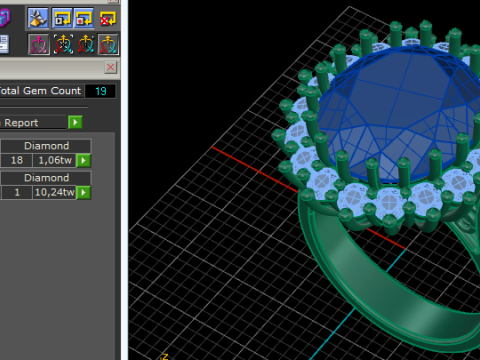Click the weight cell 1,06tw
The image size is (480, 360).
tap(55, 160)
